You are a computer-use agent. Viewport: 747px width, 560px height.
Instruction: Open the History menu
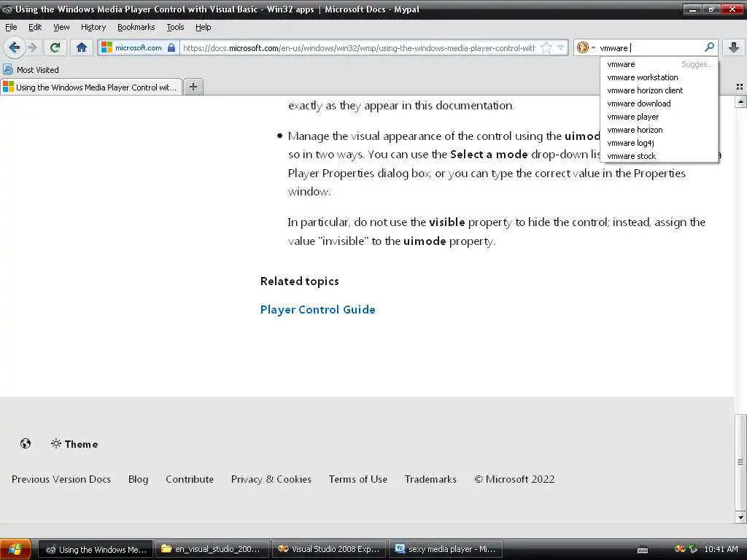click(93, 27)
